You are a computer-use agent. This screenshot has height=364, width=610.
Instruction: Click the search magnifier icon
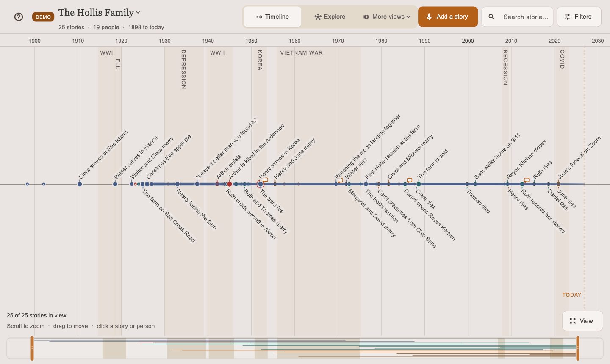tap(491, 17)
